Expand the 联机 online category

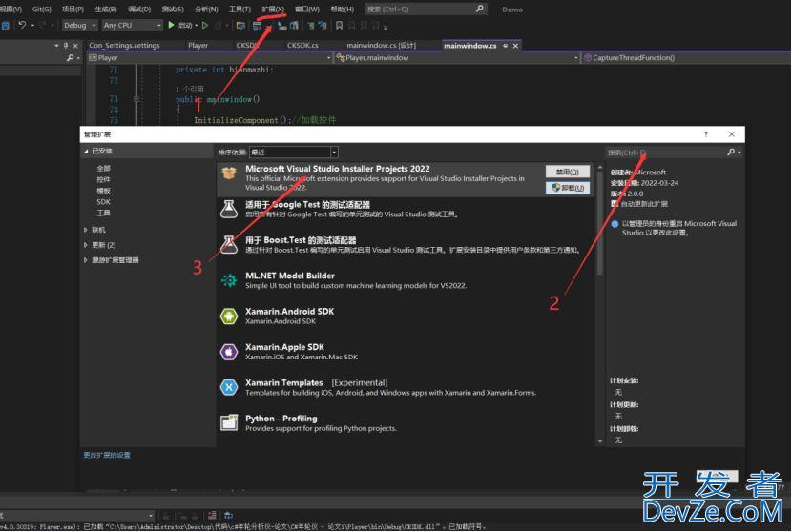tap(86, 230)
